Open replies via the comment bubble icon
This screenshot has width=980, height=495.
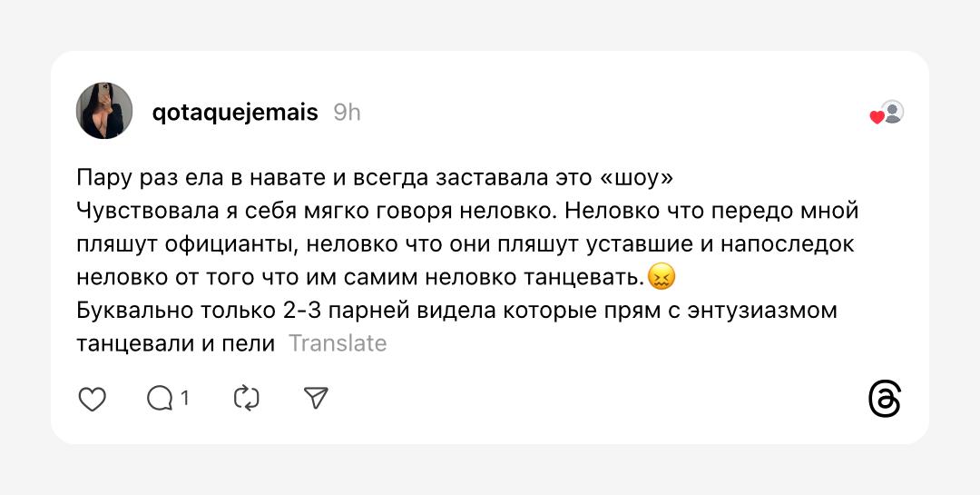160,398
